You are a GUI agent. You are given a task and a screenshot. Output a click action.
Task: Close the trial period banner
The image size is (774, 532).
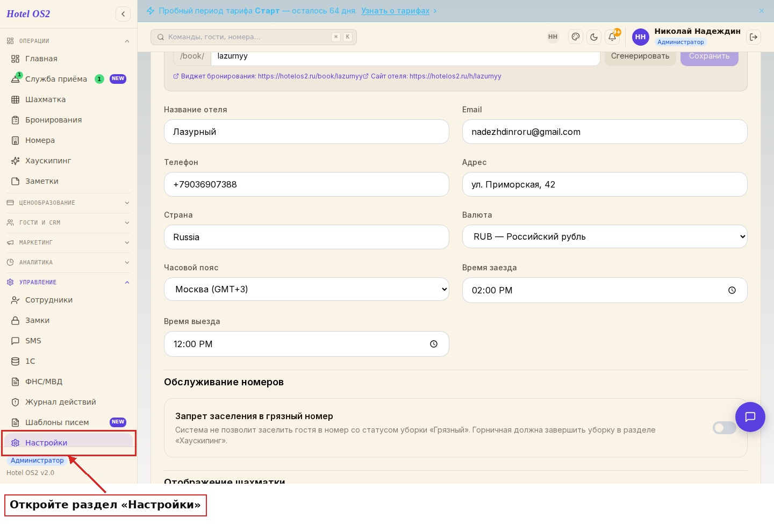(x=762, y=11)
